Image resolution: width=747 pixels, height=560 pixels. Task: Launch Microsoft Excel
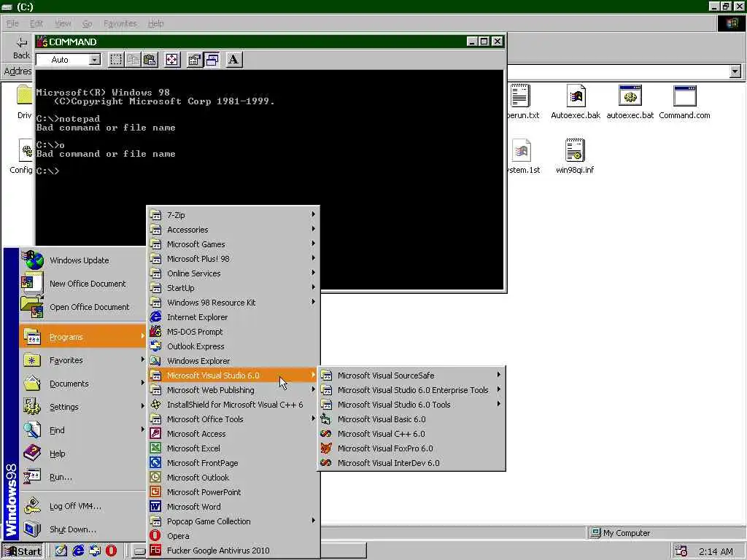pyautogui.click(x=233, y=448)
